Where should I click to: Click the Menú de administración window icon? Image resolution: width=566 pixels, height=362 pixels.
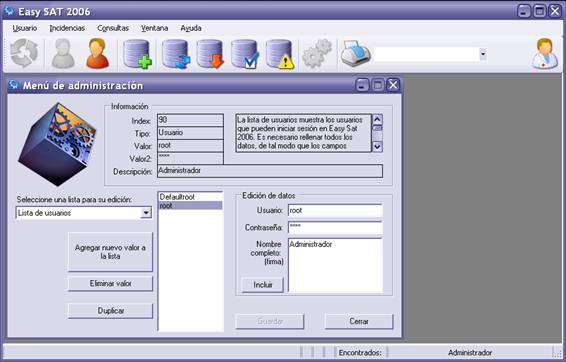pos(14,85)
